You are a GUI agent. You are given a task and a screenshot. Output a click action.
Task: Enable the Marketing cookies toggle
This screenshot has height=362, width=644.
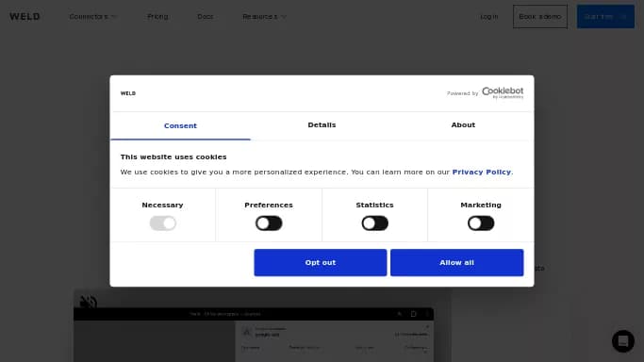tap(481, 223)
